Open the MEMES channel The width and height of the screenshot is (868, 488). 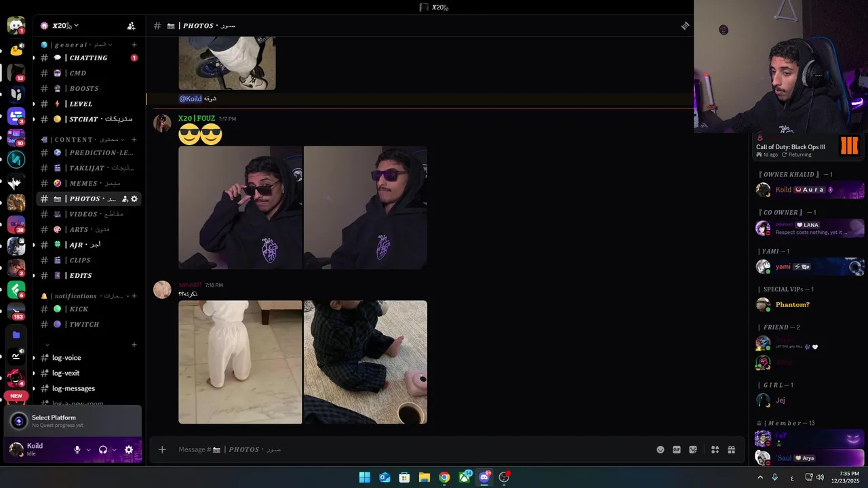point(88,183)
